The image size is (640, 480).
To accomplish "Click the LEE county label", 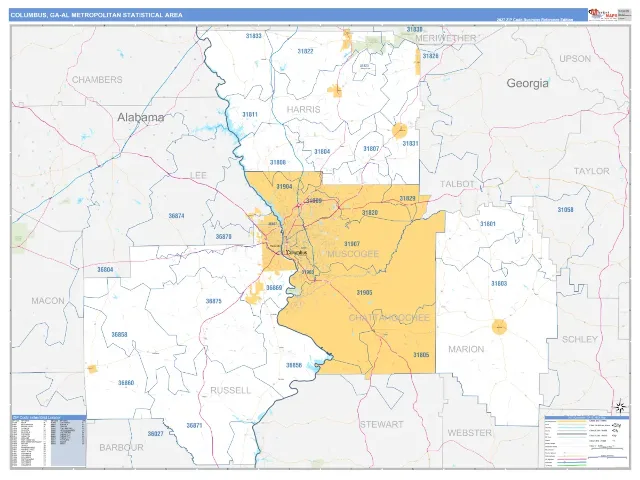I will coord(199,175).
